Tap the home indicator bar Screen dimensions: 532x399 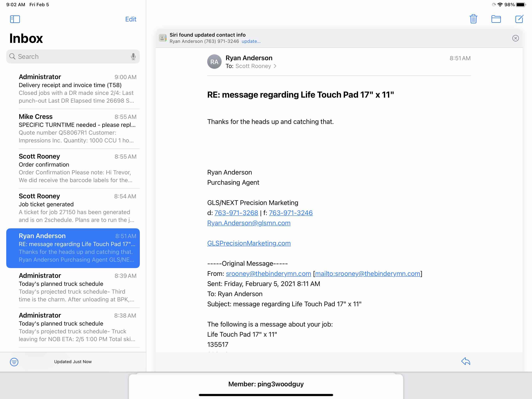266,395
